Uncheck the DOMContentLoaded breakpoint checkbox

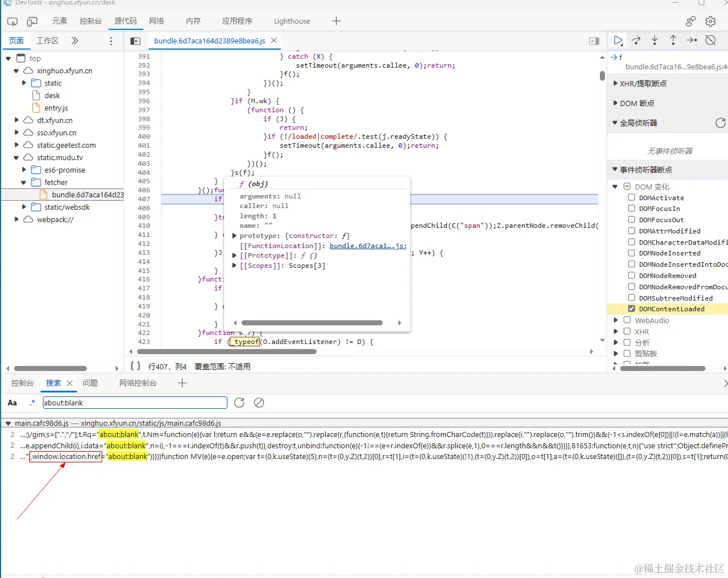[631, 309]
